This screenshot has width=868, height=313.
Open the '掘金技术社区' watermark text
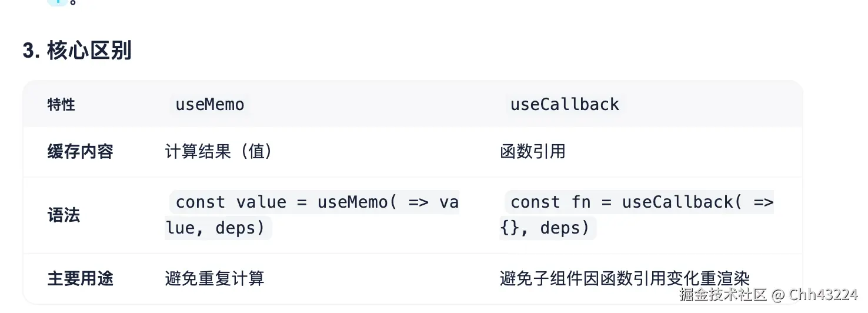coord(723,294)
